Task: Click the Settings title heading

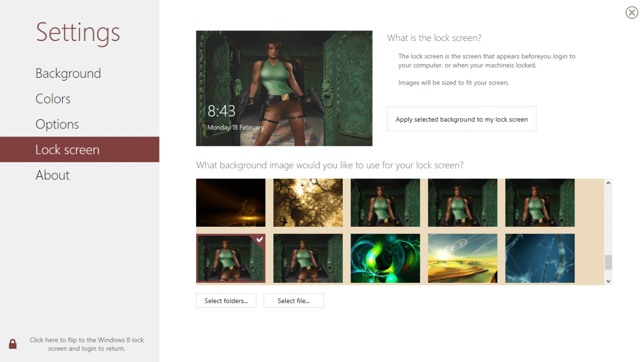Action: click(x=78, y=32)
